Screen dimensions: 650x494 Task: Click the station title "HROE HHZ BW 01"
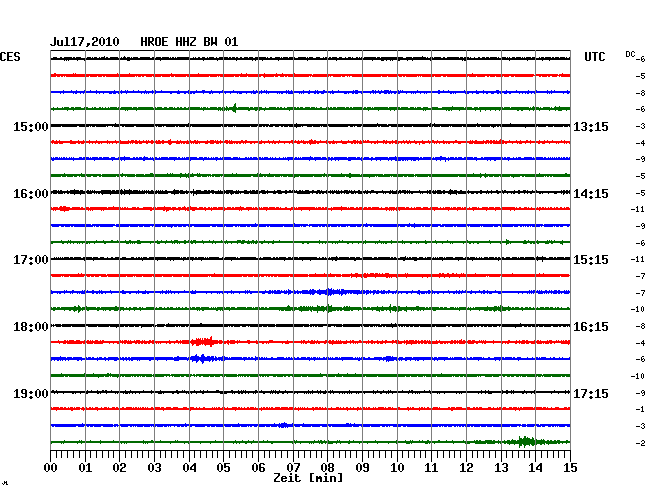[189, 42]
